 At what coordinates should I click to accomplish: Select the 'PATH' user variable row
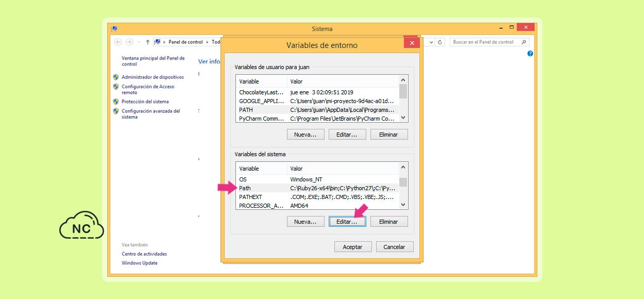coord(317,110)
